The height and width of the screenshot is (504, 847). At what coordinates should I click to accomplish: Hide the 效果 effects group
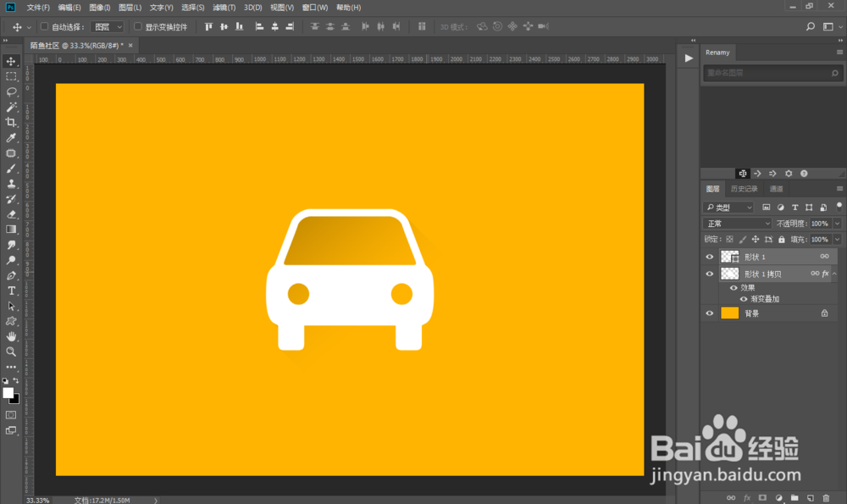pos(734,288)
